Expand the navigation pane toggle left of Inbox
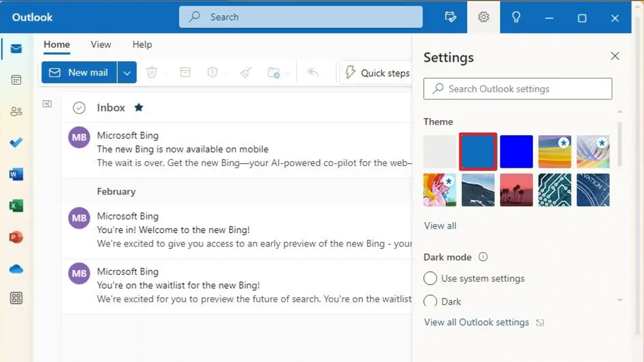 point(47,104)
